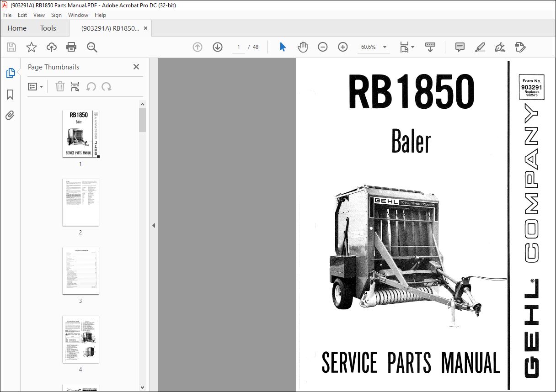Select the Highlight text tool
The width and height of the screenshot is (556, 392).
[480, 47]
